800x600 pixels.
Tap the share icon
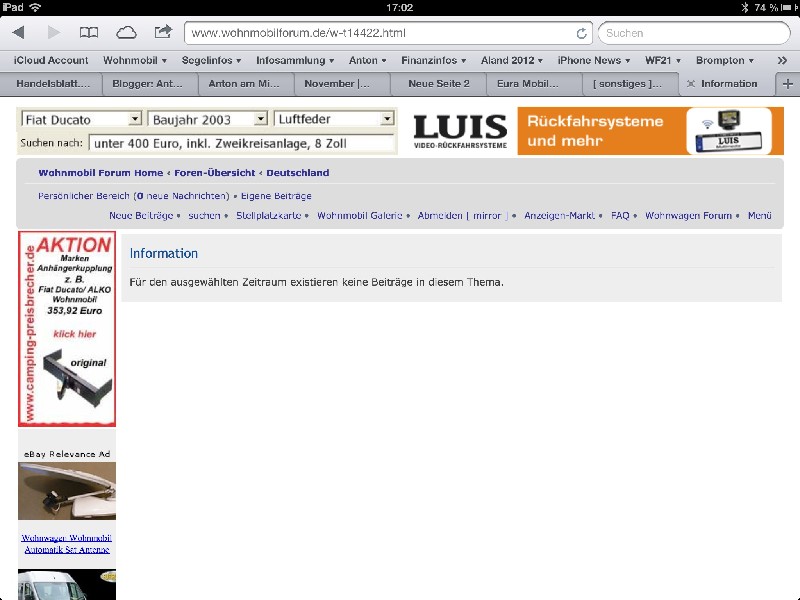[163, 32]
